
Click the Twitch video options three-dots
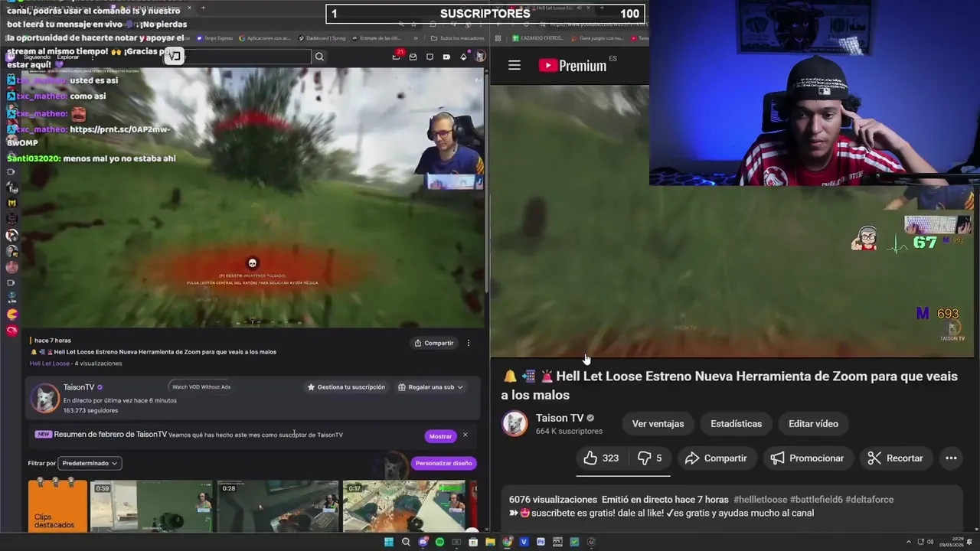469,343
